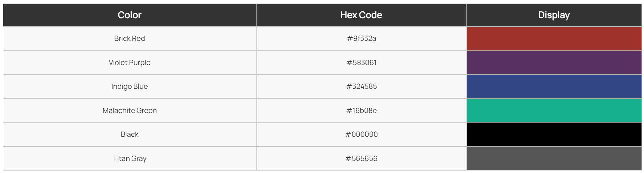Select the #9f332a hex code text
This screenshot has height=173, width=644.
pyautogui.click(x=361, y=38)
